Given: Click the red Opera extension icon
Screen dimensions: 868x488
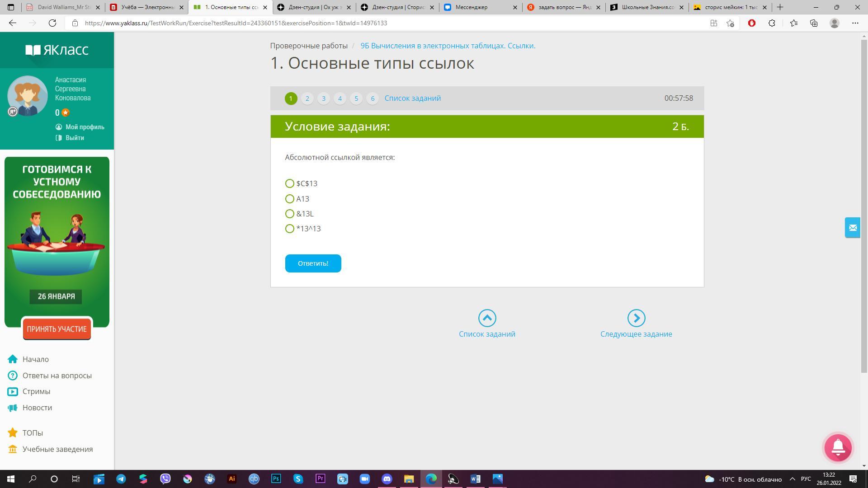Looking at the screenshot, I should tap(752, 23).
